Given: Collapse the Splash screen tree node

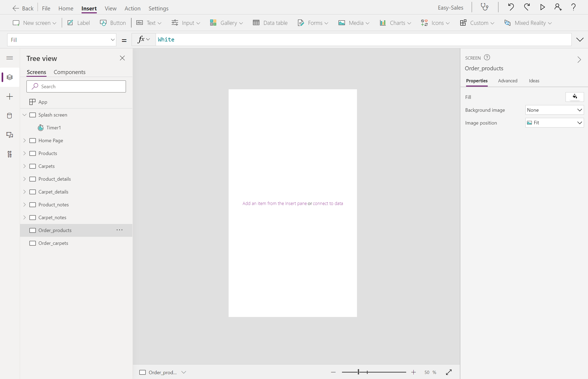Looking at the screenshot, I should [25, 115].
